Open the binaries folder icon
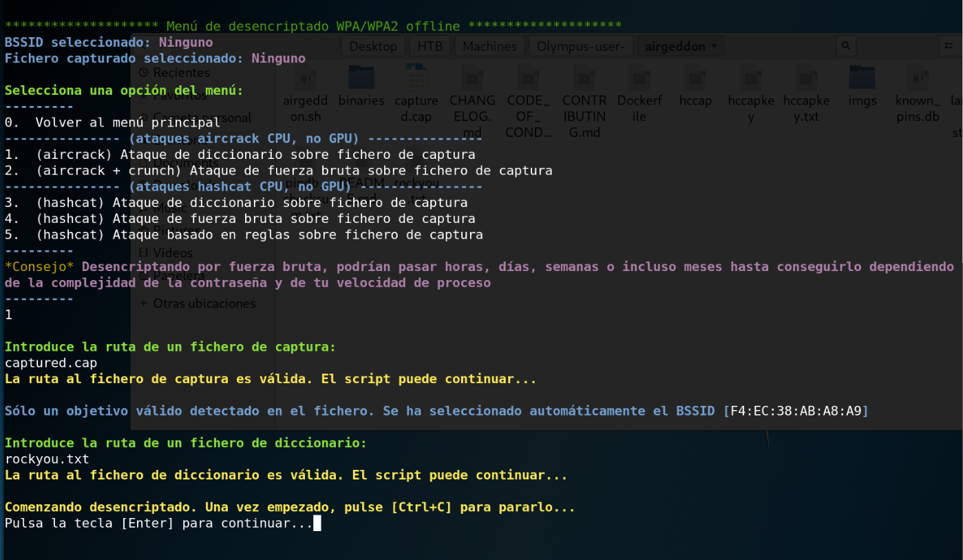The height and width of the screenshot is (560, 963). point(361,78)
